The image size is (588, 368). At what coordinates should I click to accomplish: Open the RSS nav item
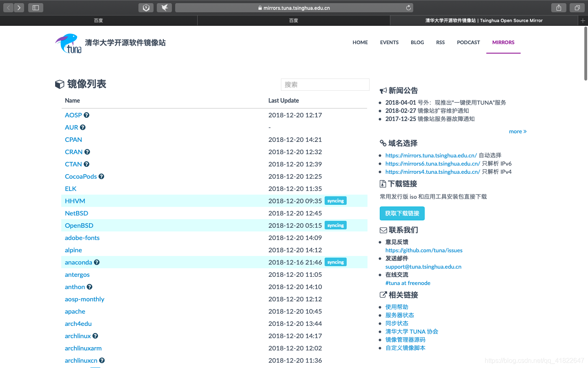point(440,43)
